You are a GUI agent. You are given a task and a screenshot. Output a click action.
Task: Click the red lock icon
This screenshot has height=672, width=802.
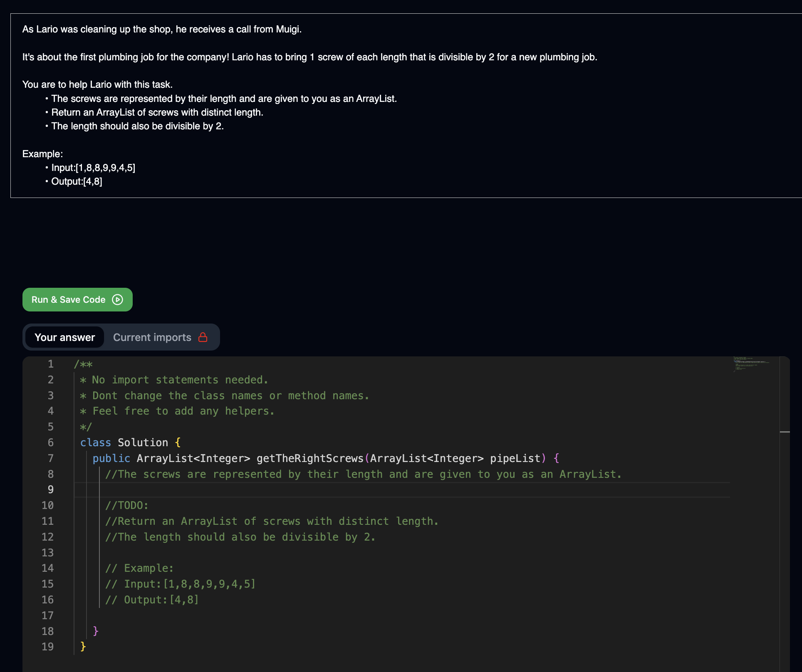click(x=203, y=337)
